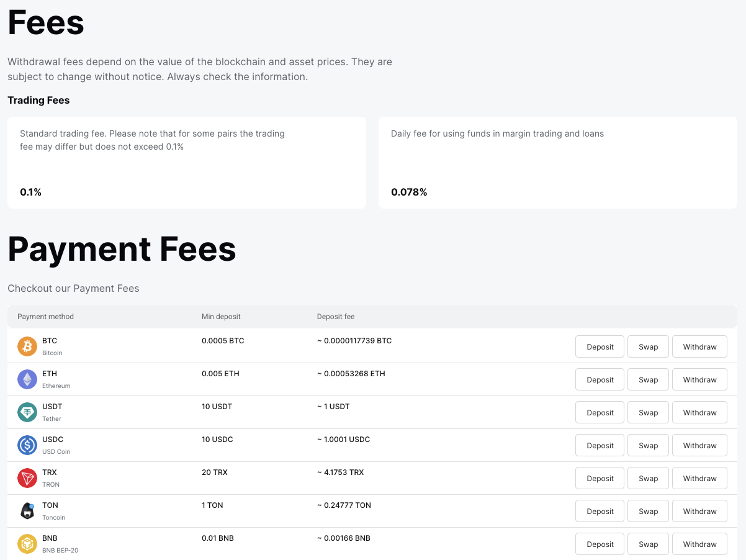Withdraw BNB using its row button

click(699, 544)
